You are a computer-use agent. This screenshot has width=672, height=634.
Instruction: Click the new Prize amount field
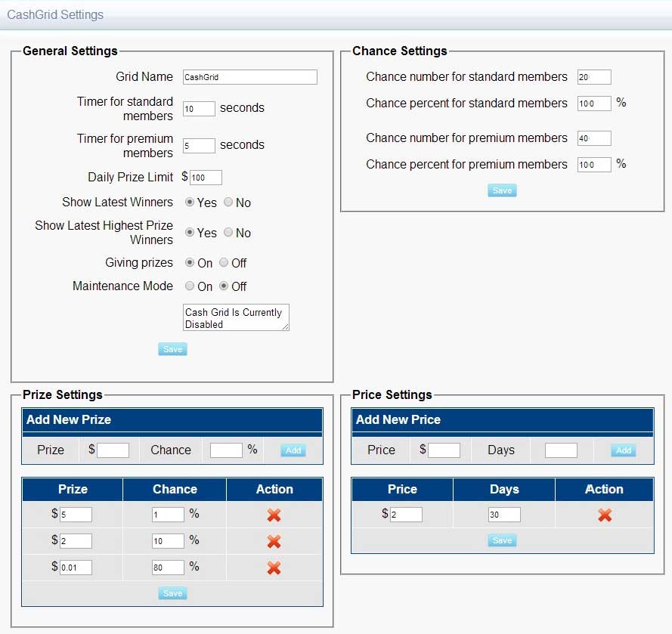[113, 450]
